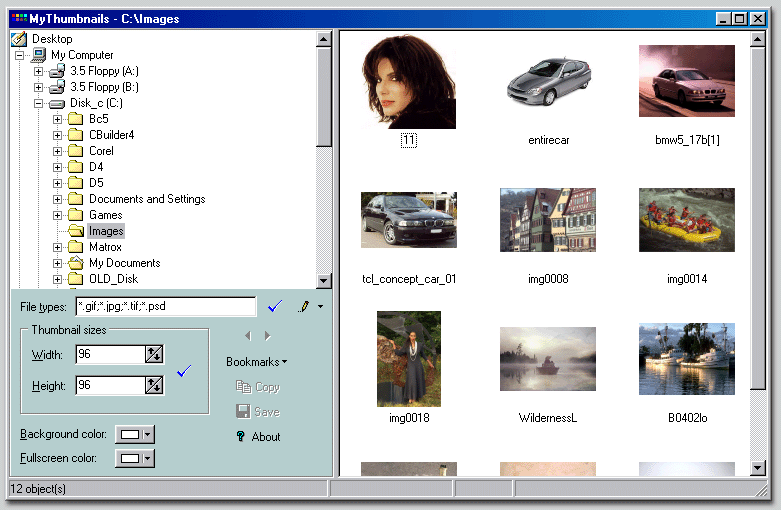The width and height of the screenshot is (781, 510).
Task: Select the 3.5 Floppy (B:) drive icon
Action: pyautogui.click(x=57, y=87)
